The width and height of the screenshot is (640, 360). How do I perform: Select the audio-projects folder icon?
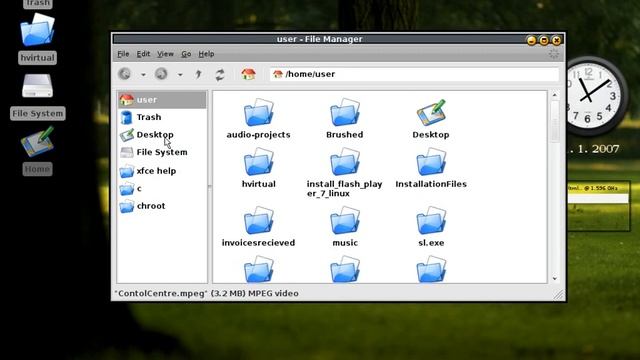tap(259, 112)
